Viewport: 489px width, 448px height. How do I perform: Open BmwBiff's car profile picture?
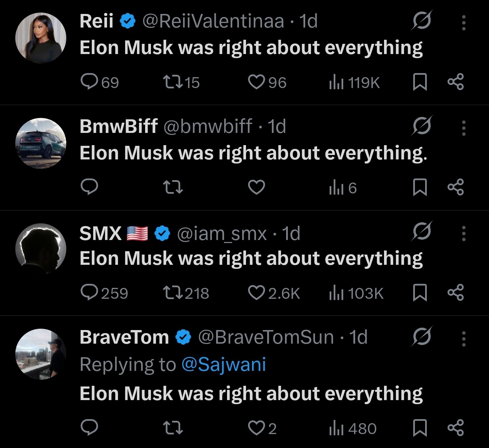pos(41,143)
